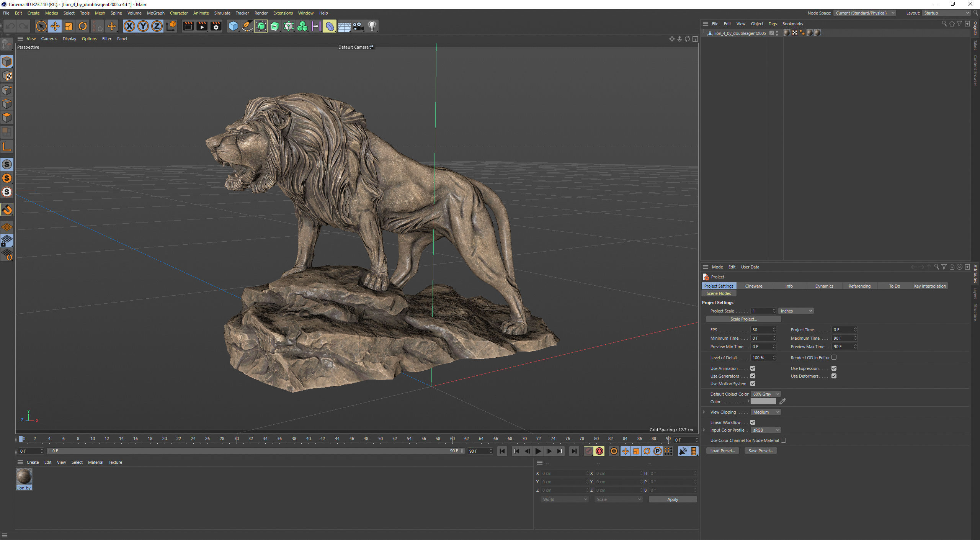This screenshot has height=540, width=980.
Task: Click Undo arrow in toolbar
Action: 10,26
